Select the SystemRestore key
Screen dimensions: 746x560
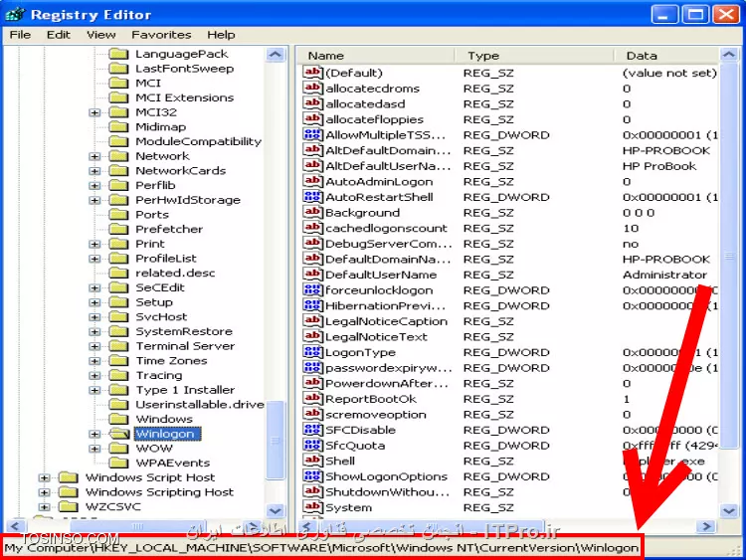point(184,331)
